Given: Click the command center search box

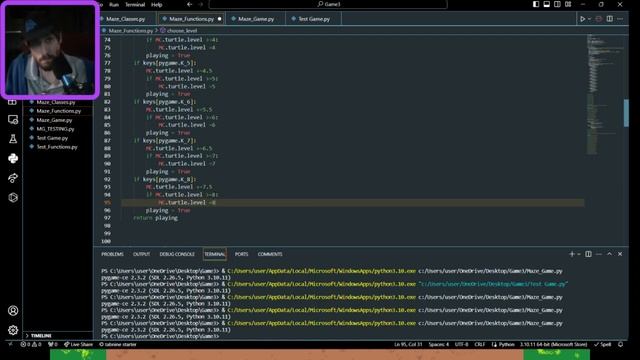Looking at the screenshot, I should click(x=328, y=4).
